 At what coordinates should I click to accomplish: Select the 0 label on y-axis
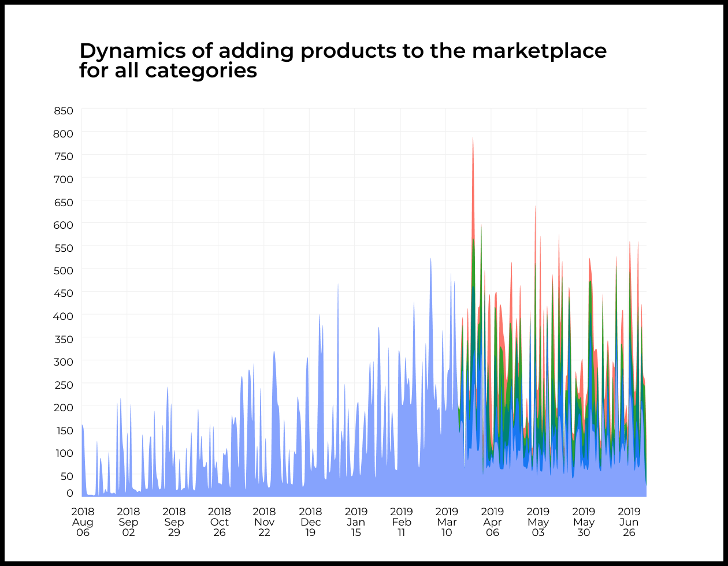69,493
